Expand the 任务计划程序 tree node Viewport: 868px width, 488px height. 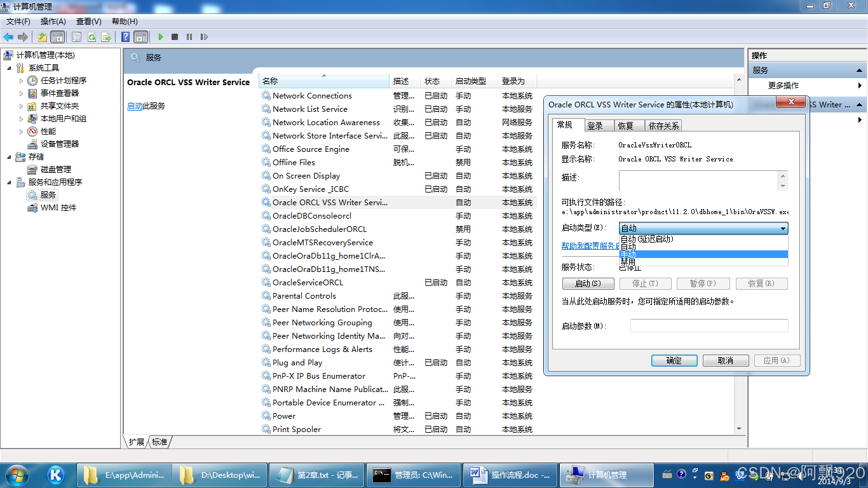coord(21,81)
